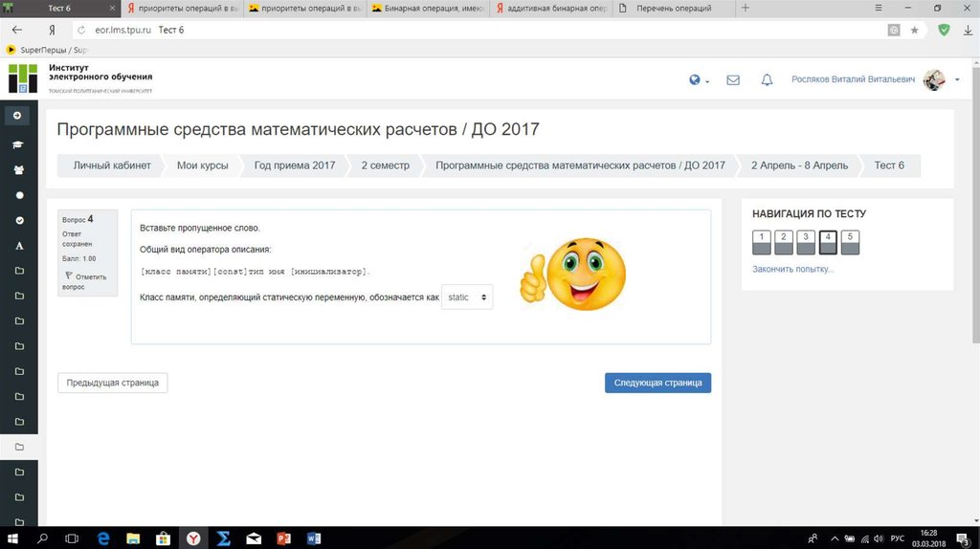Image resolution: width=980 pixels, height=549 pixels.
Task: Click the РУС language indicator in the tray
Action: pos(898,538)
